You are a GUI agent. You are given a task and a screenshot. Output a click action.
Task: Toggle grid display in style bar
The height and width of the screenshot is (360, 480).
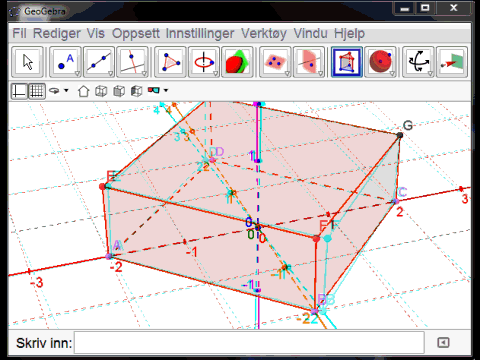point(37,91)
